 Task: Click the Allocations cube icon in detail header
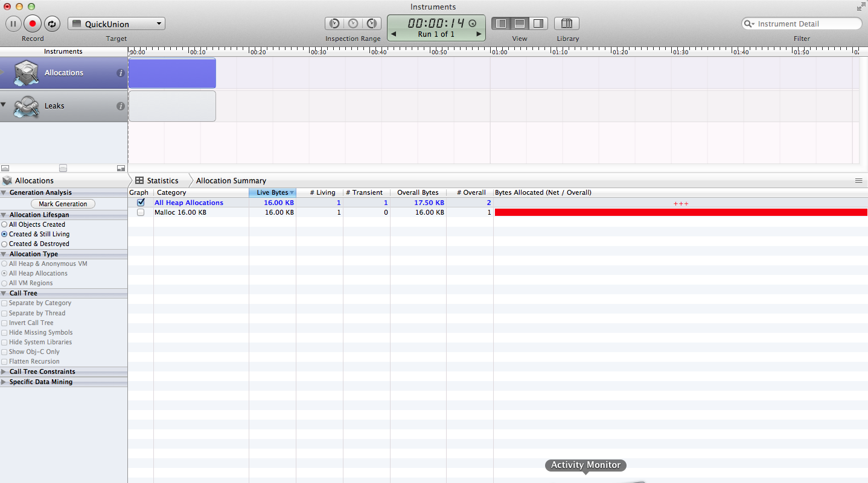click(x=7, y=180)
